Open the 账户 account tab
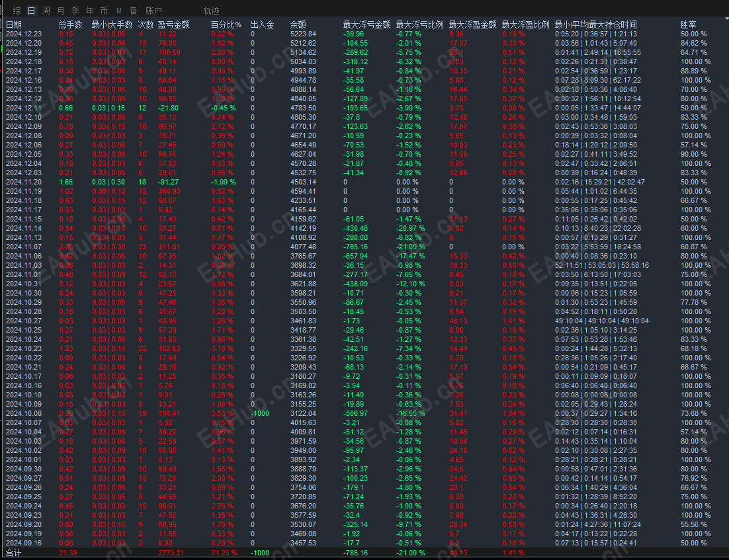 [153, 10]
